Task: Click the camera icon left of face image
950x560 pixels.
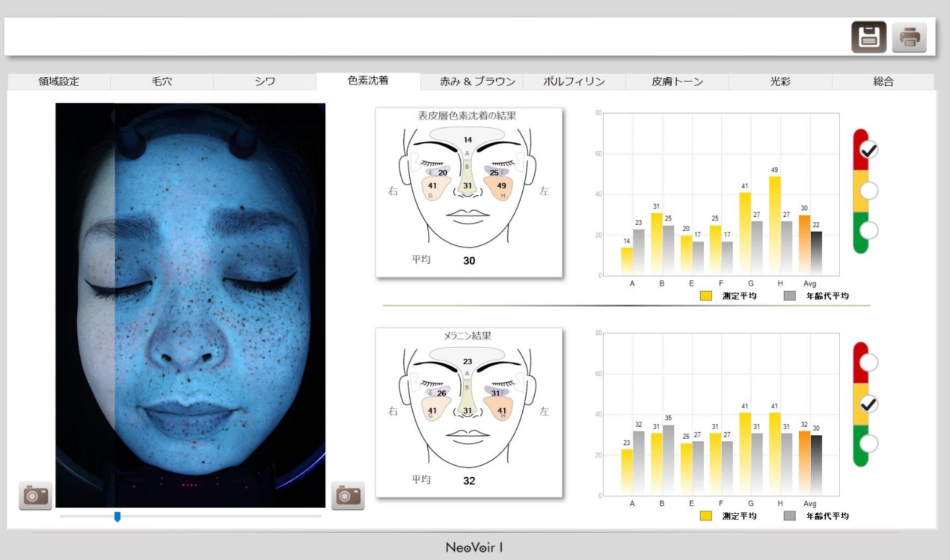Action: coord(36,495)
